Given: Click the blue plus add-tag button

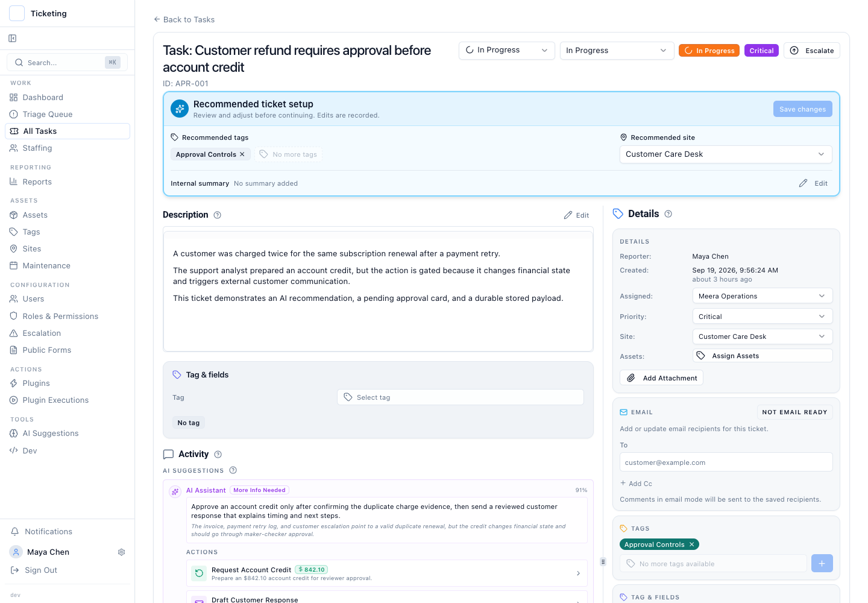Looking at the screenshot, I should tap(822, 563).
